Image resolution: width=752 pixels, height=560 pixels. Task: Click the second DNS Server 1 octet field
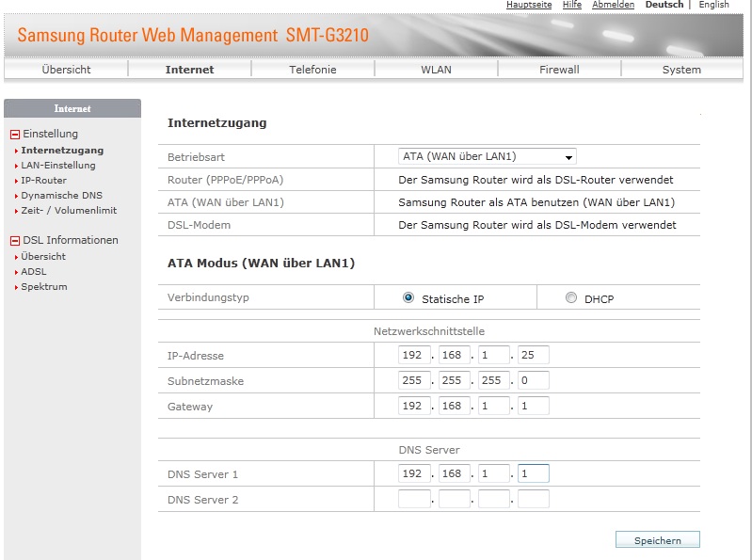(x=454, y=473)
